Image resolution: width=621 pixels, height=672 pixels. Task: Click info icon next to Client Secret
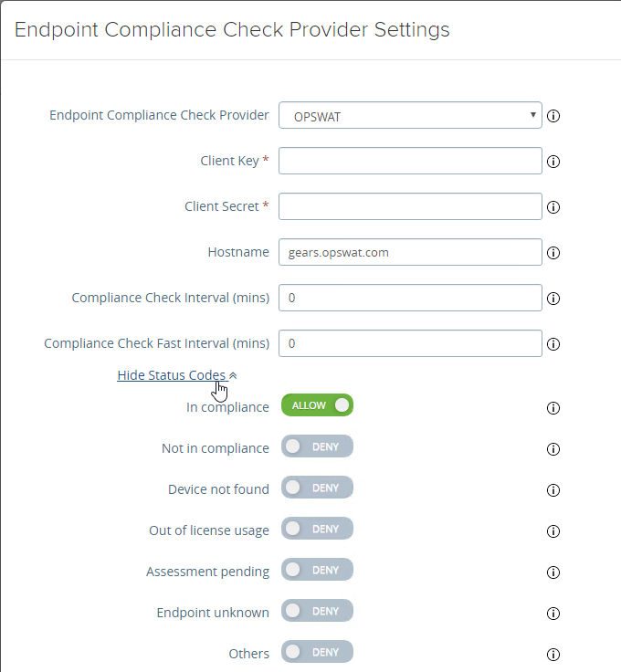click(x=553, y=207)
